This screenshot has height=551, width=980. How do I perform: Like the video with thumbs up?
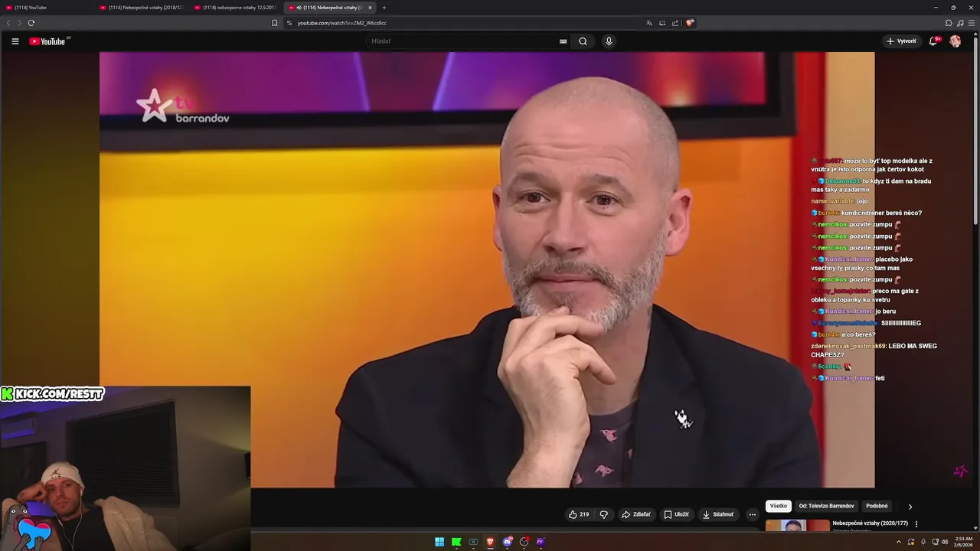coord(579,514)
